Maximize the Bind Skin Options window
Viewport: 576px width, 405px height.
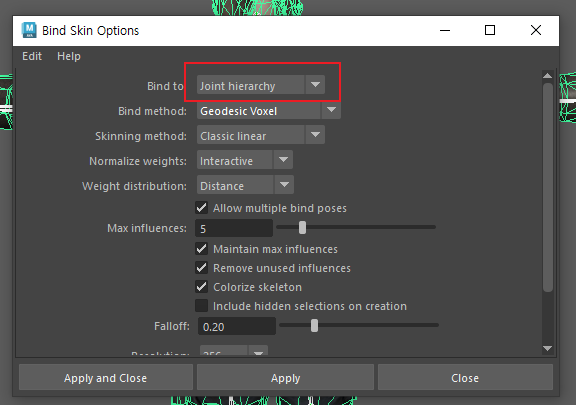click(490, 30)
